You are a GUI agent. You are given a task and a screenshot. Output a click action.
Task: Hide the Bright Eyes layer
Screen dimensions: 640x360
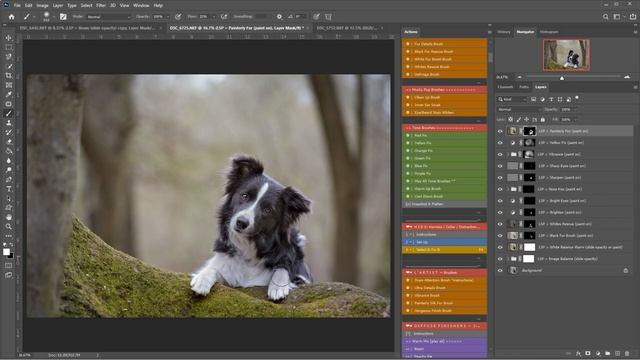pyautogui.click(x=500, y=201)
